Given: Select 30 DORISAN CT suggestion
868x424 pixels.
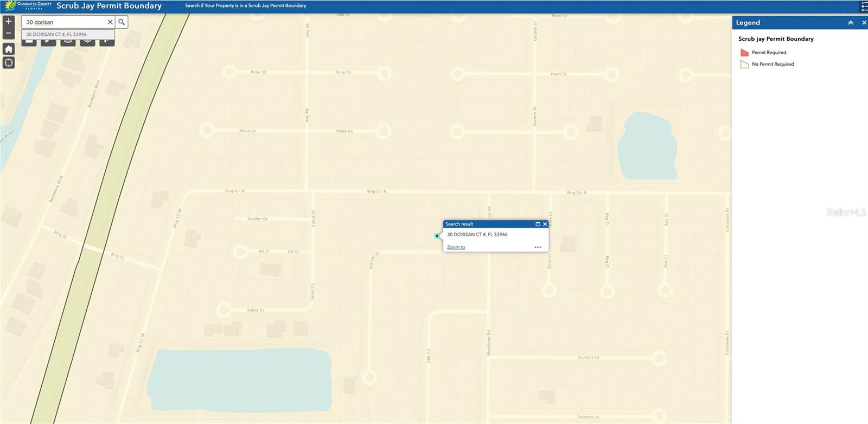Looking at the screenshot, I should pyautogui.click(x=57, y=34).
